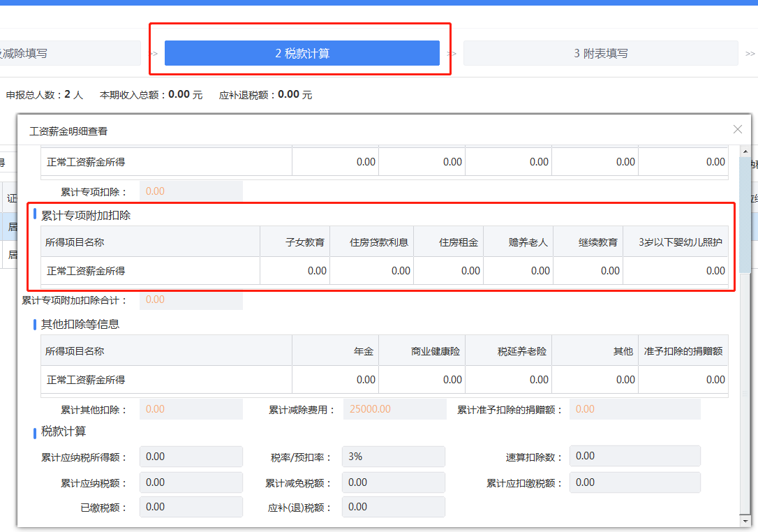Click the ">>" arrow after 税款计算 step
The height and width of the screenshot is (532, 758).
pyautogui.click(x=452, y=53)
